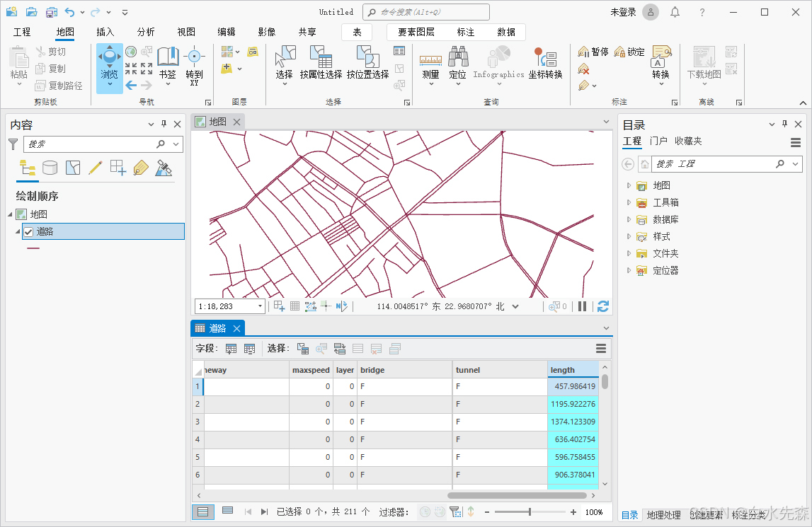Viewport: 812px width, 527px height.
Task: Click the list by data source icon
Action: (x=50, y=168)
